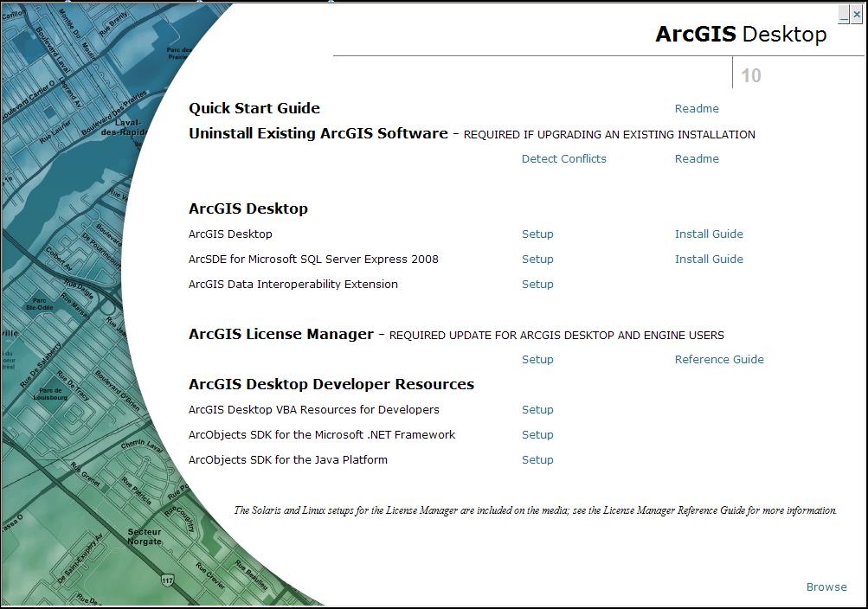Open the ArcGIS Desktop Install Guide

709,234
